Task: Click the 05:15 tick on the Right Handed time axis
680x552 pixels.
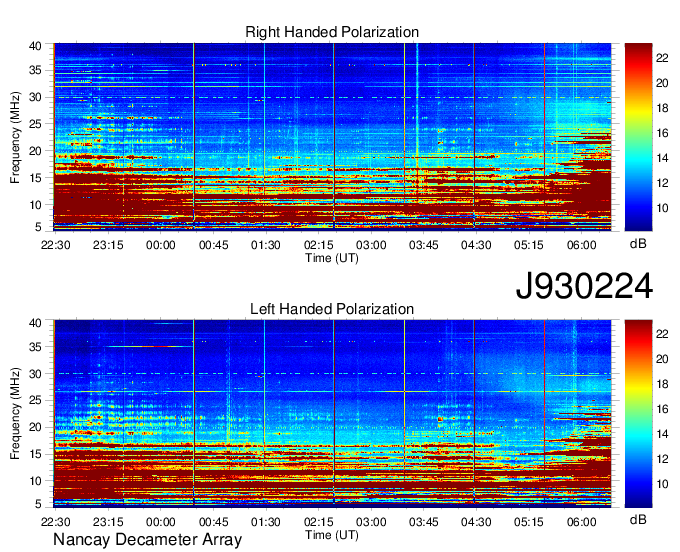Action: [x=529, y=245]
